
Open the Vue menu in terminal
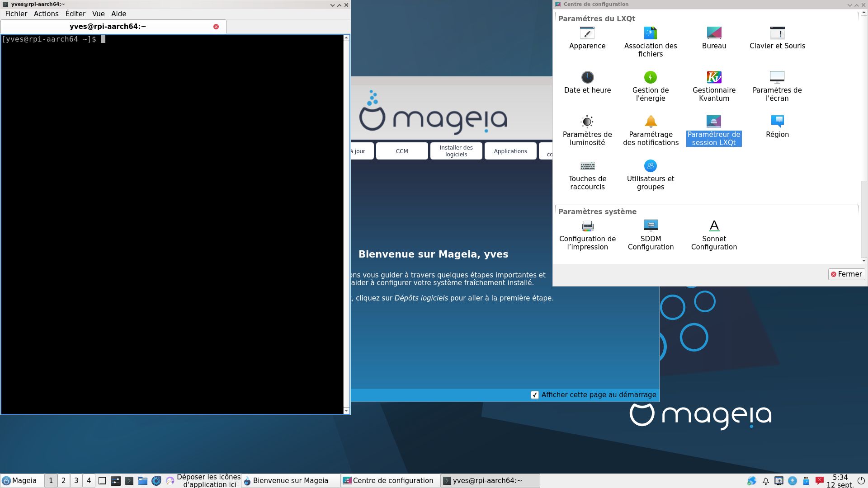pos(98,14)
